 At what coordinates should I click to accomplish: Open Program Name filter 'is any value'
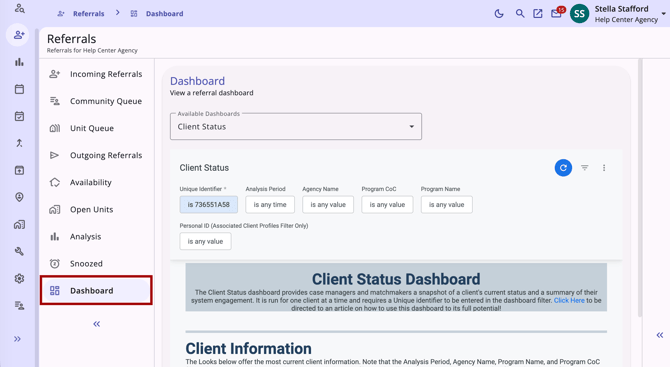(x=447, y=205)
